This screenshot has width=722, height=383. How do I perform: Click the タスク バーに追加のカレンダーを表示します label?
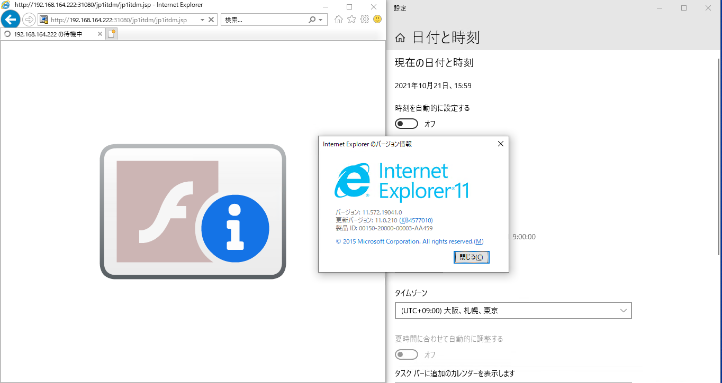454,373
